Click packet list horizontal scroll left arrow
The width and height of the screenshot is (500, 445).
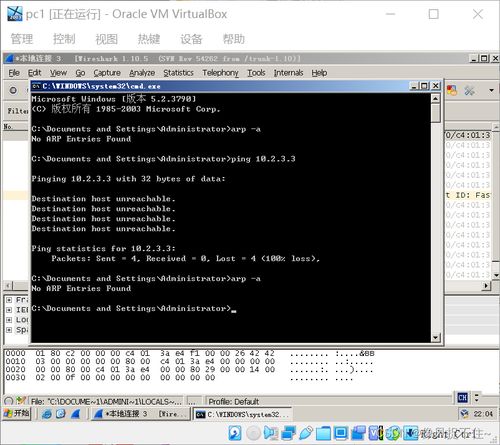point(9,285)
